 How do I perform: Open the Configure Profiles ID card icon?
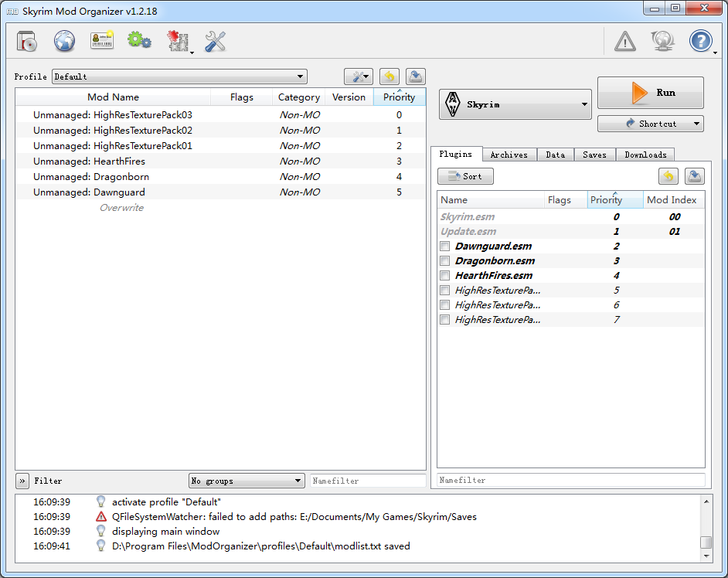point(102,40)
